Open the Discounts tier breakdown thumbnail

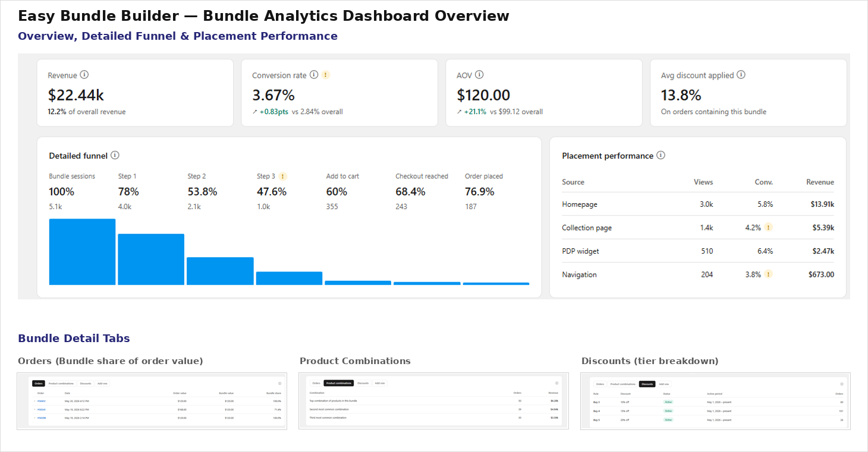715,401
